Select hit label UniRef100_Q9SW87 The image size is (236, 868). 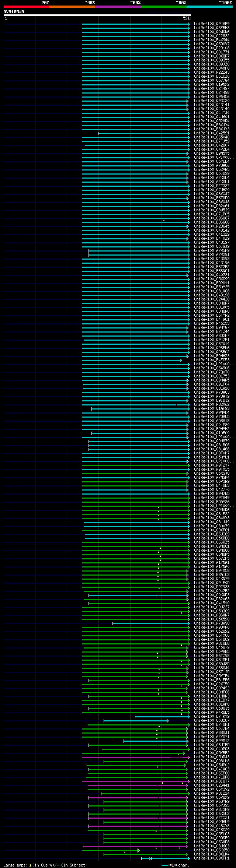[x=212, y=218]
